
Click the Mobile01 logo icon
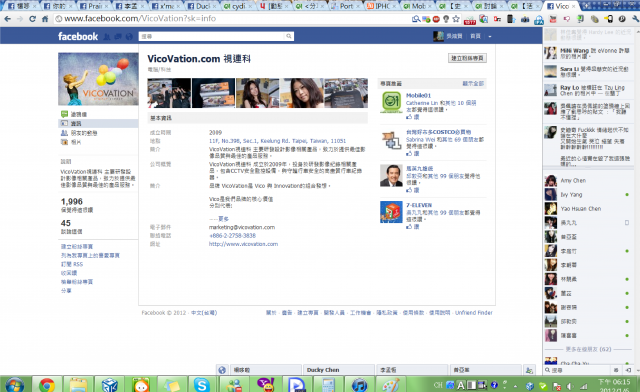click(391, 102)
